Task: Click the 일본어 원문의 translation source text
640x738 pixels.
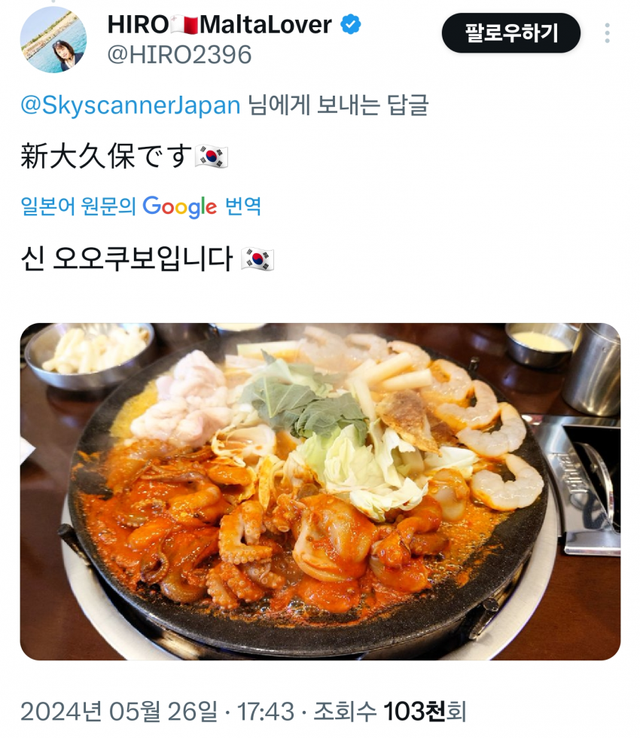Action: click(78, 206)
